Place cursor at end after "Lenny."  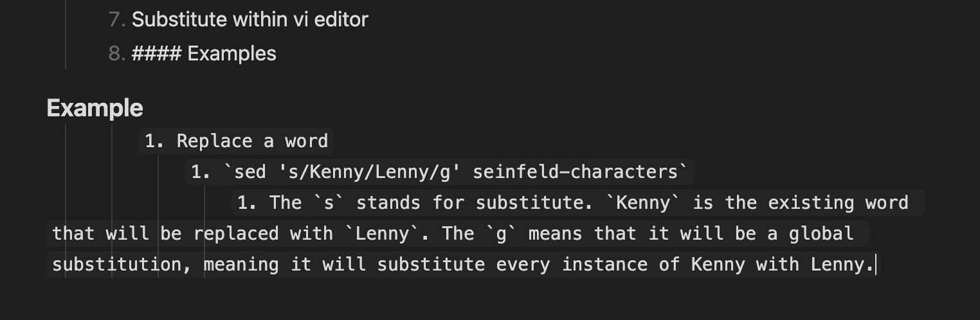875,265
